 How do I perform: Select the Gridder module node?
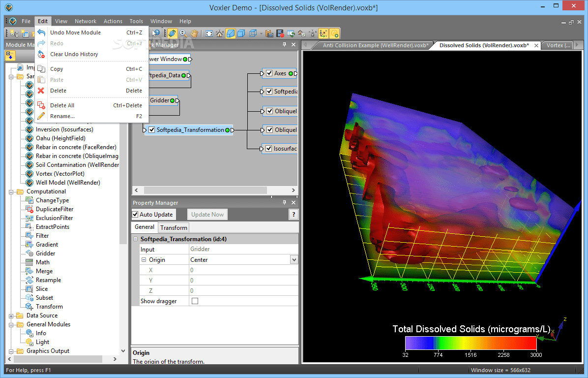point(161,100)
